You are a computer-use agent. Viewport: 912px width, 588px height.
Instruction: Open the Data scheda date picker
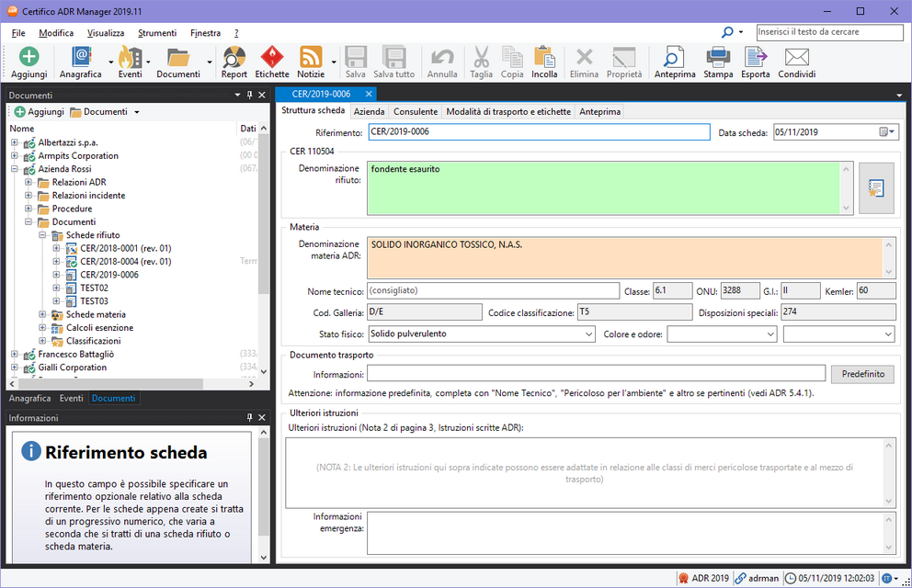(x=886, y=132)
